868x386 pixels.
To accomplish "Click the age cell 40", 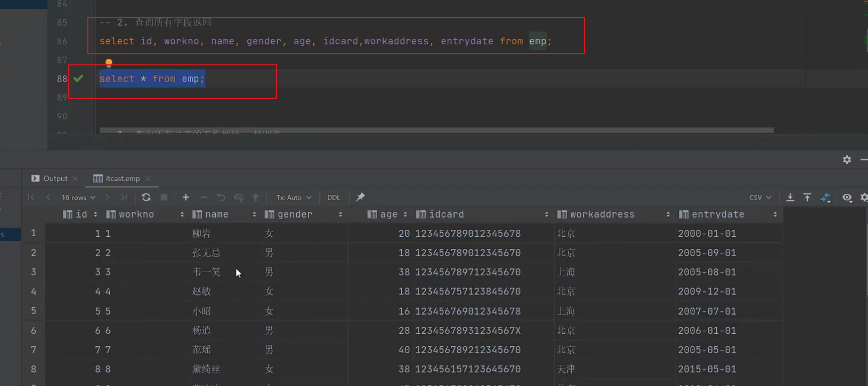I will tap(404, 350).
